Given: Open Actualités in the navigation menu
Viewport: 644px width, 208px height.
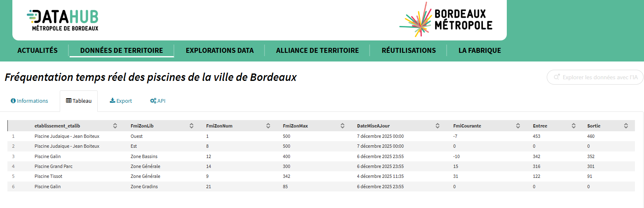Looking at the screenshot, I should pyautogui.click(x=37, y=50).
